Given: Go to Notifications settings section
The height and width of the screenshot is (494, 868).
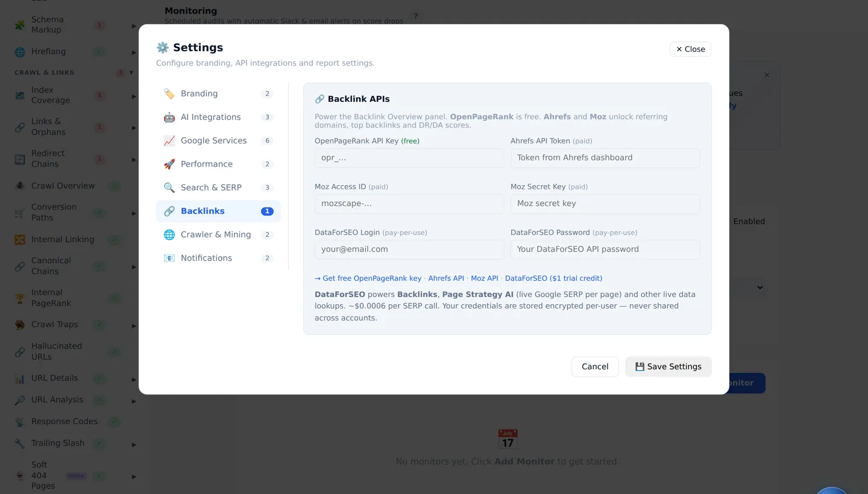Looking at the screenshot, I should (x=218, y=258).
